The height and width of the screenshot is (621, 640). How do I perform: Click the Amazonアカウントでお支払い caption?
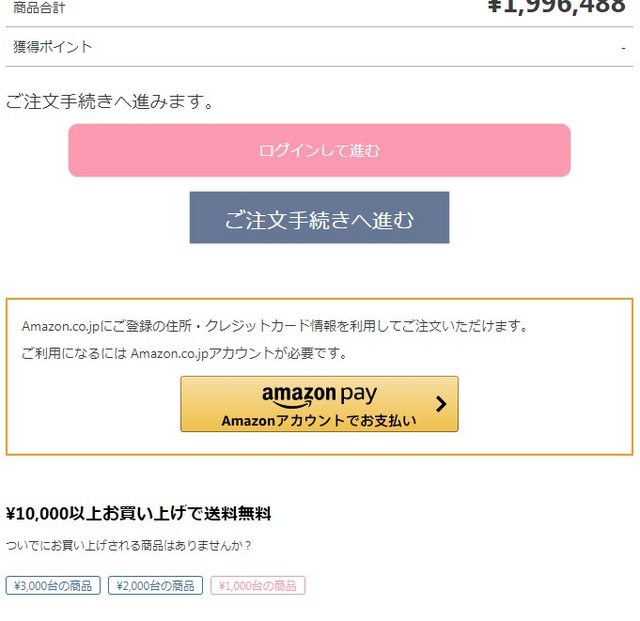tap(319, 421)
